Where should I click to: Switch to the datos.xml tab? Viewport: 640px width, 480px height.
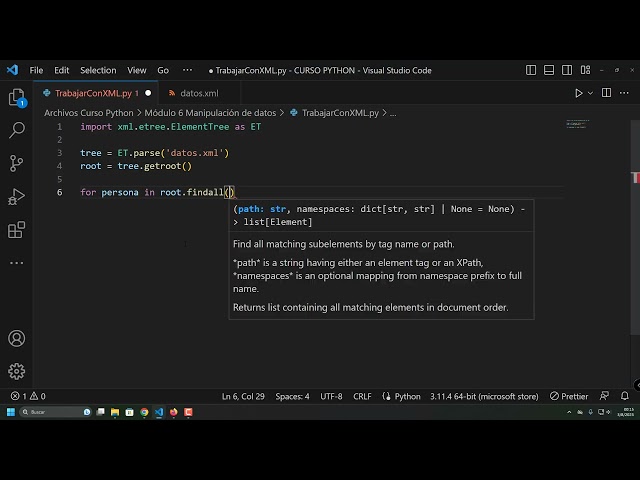pos(199,93)
